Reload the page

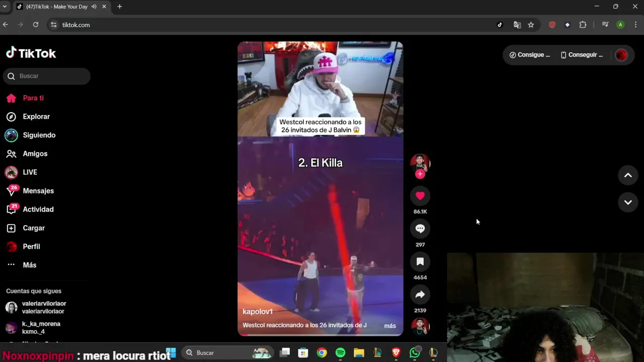(x=36, y=25)
